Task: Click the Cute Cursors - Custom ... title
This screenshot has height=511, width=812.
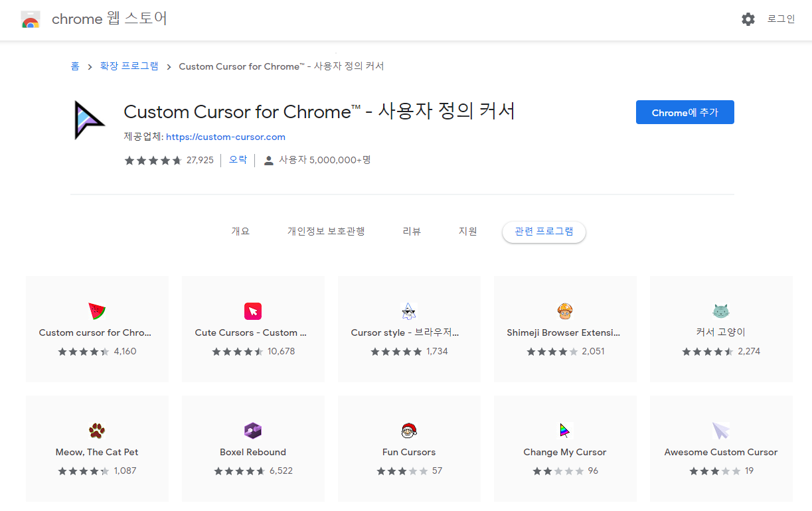Action: coord(251,332)
